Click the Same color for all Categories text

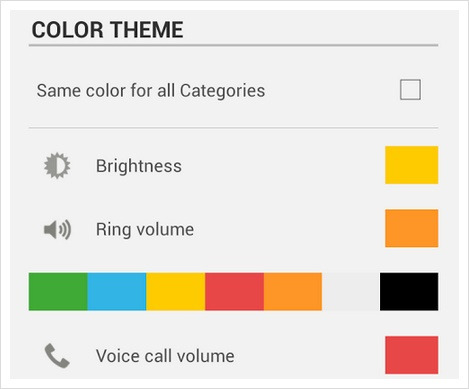click(151, 91)
